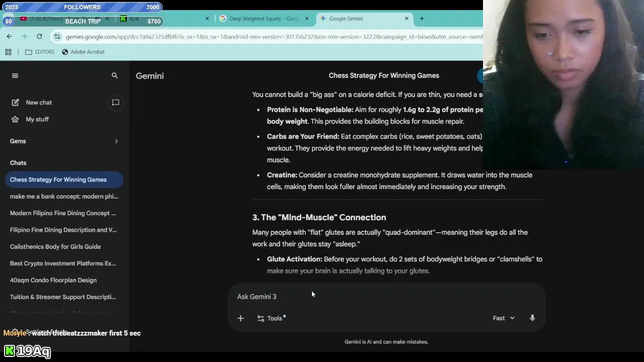
Task: Click the plus icon to add files
Action: point(240,318)
